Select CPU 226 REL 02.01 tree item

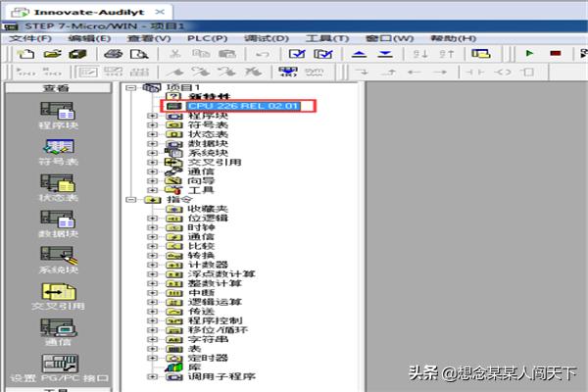click(x=244, y=106)
